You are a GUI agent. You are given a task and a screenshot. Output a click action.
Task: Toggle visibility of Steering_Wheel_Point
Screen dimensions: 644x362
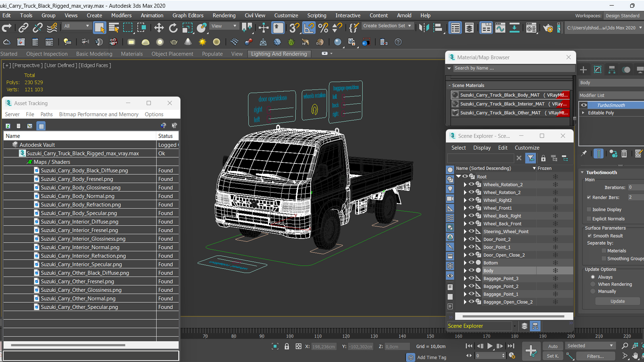click(472, 231)
